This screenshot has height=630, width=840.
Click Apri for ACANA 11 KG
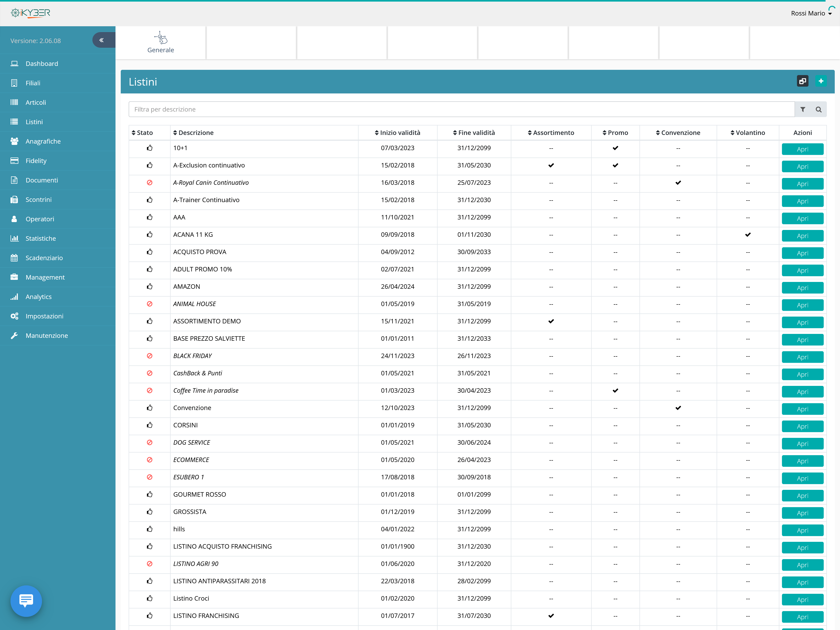point(802,236)
